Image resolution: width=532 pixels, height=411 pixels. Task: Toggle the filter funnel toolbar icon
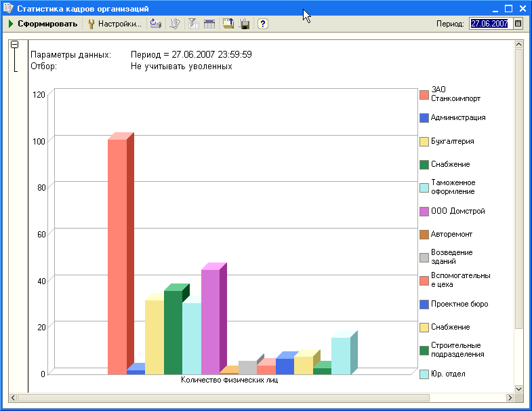[x=193, y=24]
